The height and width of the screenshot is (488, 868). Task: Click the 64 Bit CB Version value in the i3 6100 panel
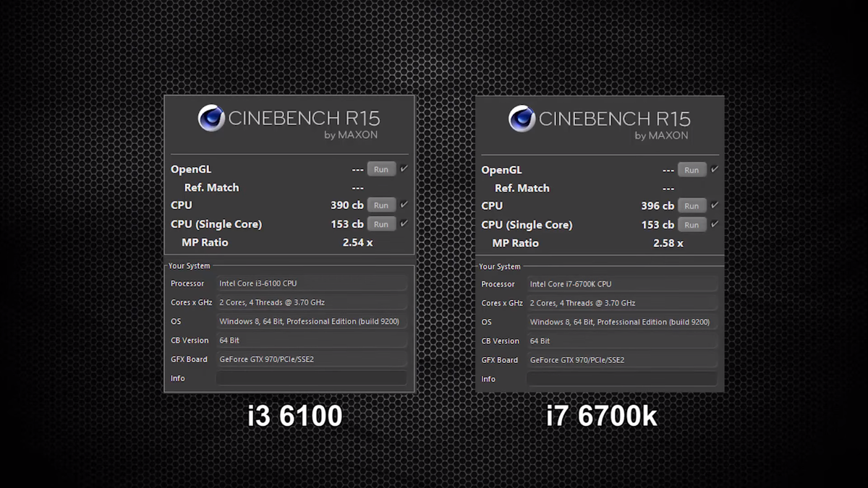pyautogui.click(x=312, y=340)
